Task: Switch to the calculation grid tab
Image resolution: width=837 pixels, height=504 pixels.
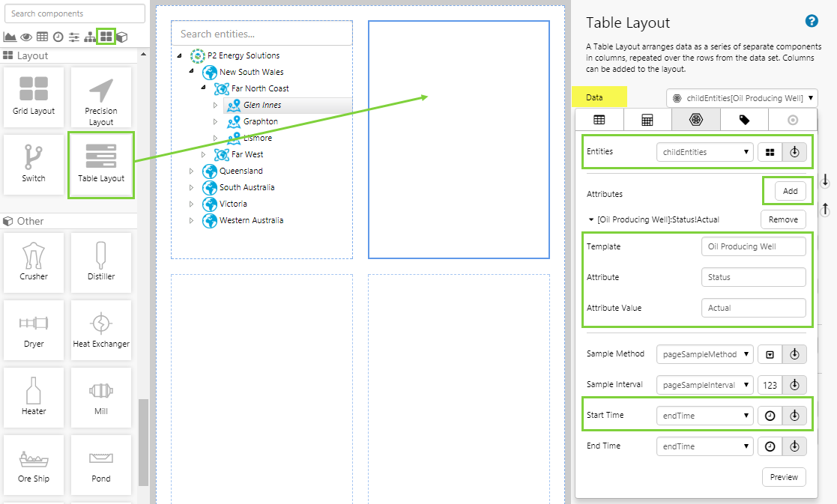Action: pyautogui.click(x=647, y=120)
